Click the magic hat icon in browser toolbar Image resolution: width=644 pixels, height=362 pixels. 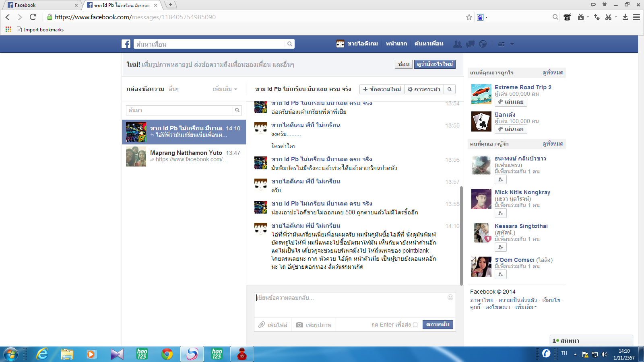(x=568, y=17)
